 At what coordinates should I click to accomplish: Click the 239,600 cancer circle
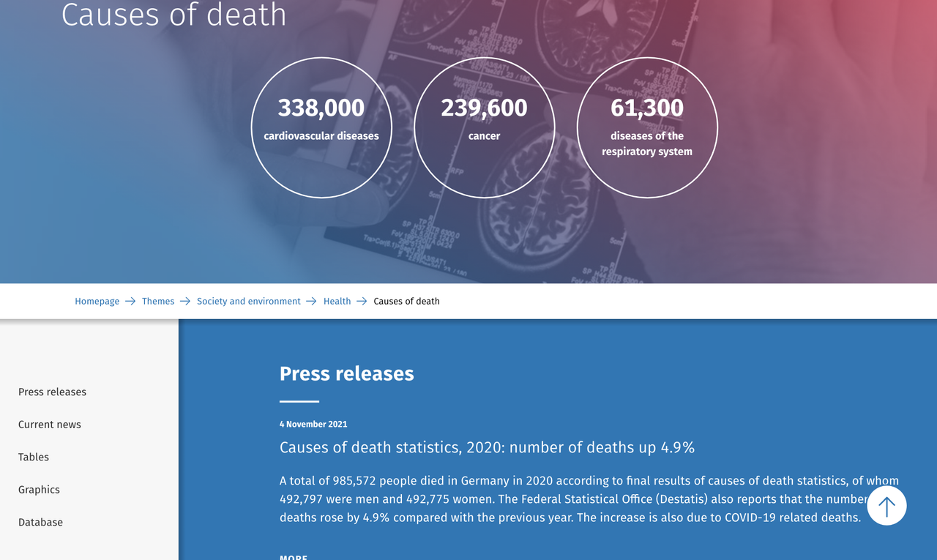click(x=484, y=127)
